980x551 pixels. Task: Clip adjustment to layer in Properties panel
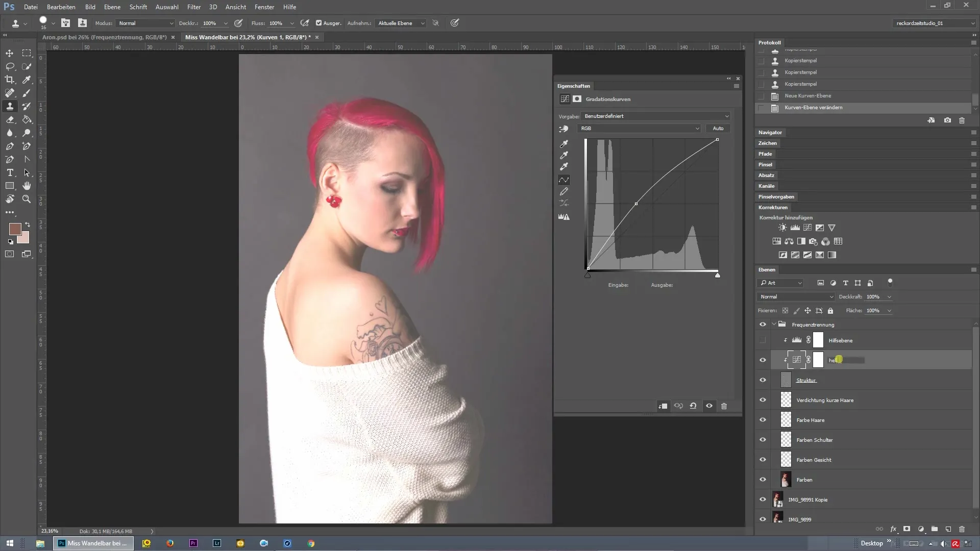pos(663,406)
